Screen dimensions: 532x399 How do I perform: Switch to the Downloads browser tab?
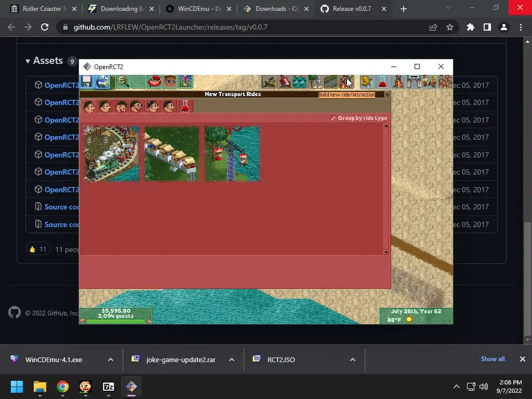point(275,9)
